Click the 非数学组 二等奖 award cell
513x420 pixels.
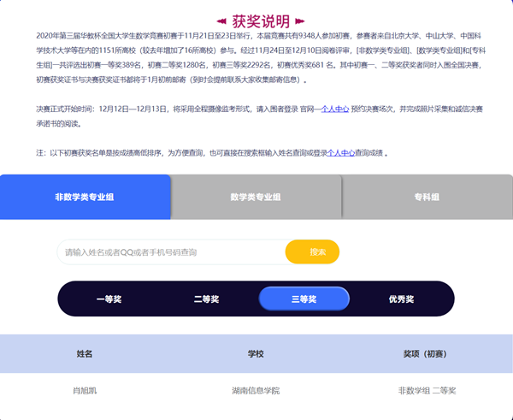point(427,391)
